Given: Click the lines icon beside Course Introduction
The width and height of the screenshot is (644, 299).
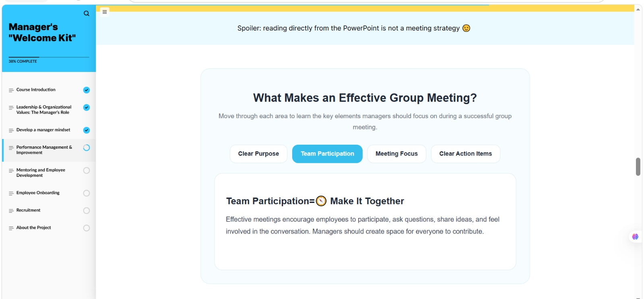Looking at the screenshot, I should pyautogui.click(x=11, y=90).
